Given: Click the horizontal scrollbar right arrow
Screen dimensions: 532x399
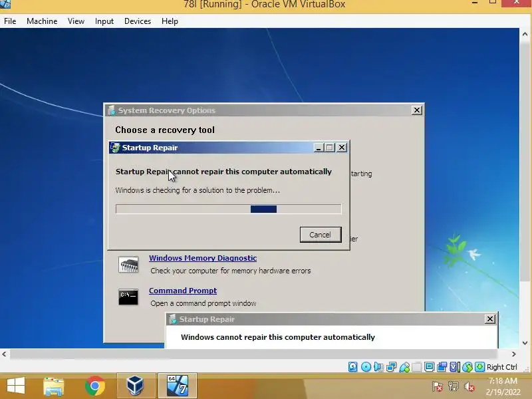Looking at the screenshot, I should pyautogui.click(x=513, y=354).
